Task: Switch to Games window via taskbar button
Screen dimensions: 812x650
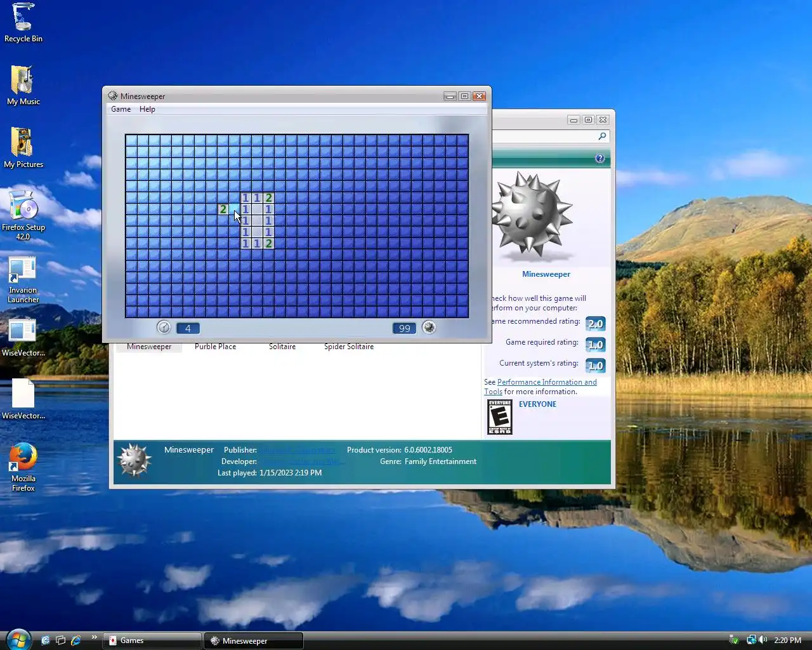Action: pos(152,640)
